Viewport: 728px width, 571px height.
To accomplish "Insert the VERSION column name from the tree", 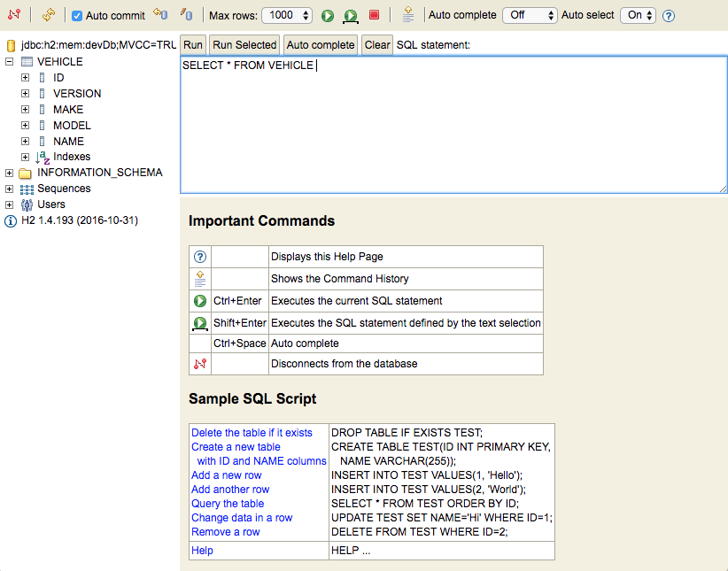I will coord(77,94).
